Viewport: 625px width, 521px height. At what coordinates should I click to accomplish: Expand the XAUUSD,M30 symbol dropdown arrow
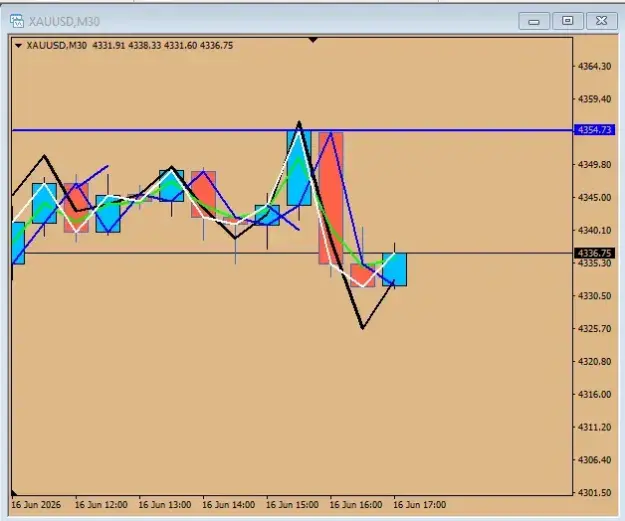(18, 46)
